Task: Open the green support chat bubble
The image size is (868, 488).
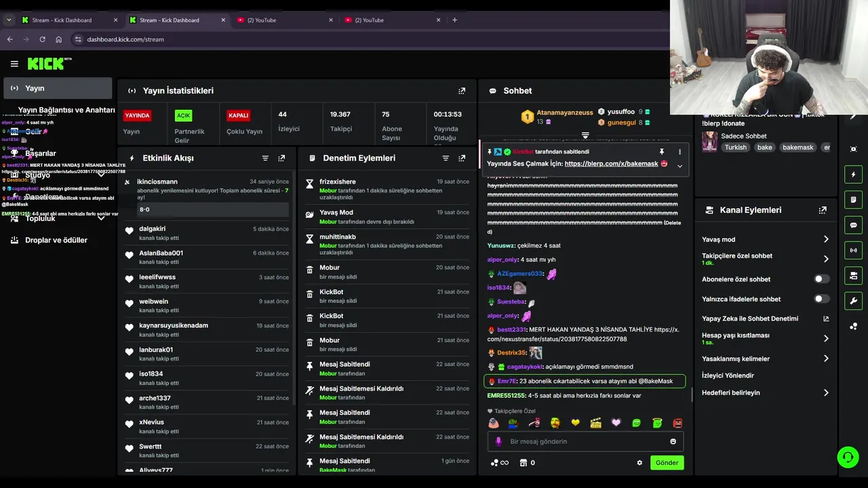Action: tap(848, 457)
